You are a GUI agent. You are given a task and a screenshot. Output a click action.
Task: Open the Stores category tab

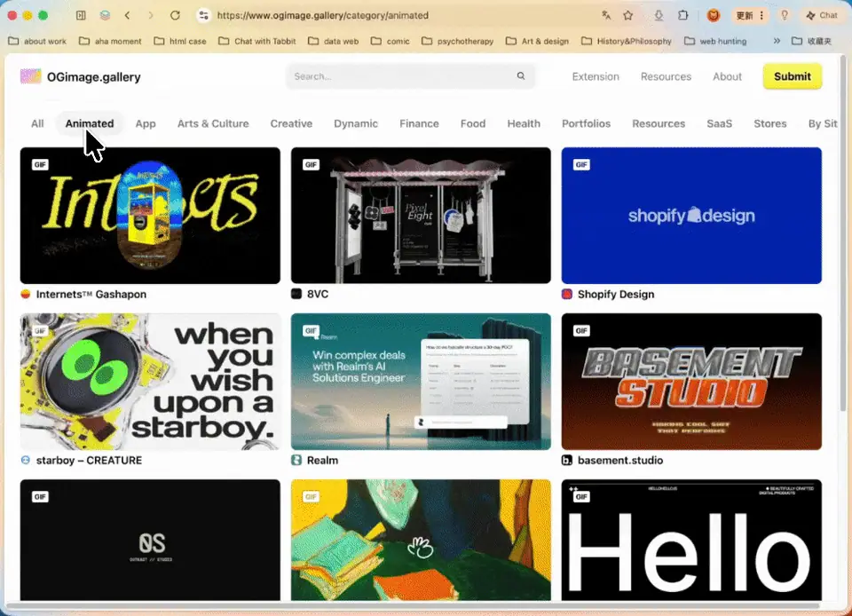[x=770, y=123]
